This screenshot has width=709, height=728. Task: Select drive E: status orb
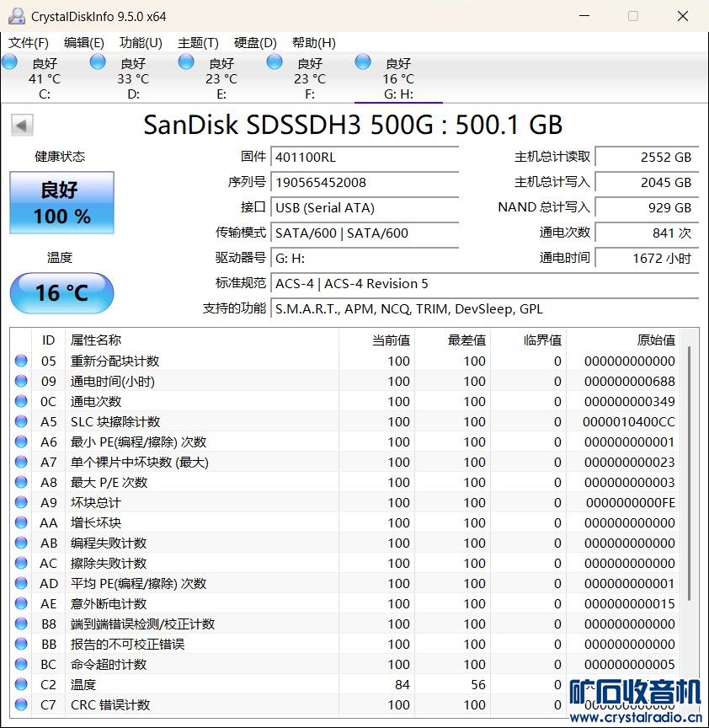[186, 62]
